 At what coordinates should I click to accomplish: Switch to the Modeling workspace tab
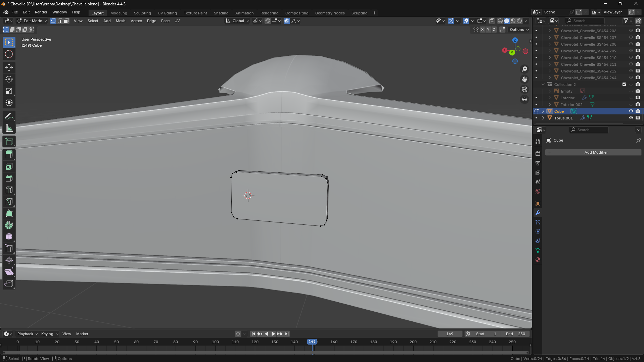point(119,13)
